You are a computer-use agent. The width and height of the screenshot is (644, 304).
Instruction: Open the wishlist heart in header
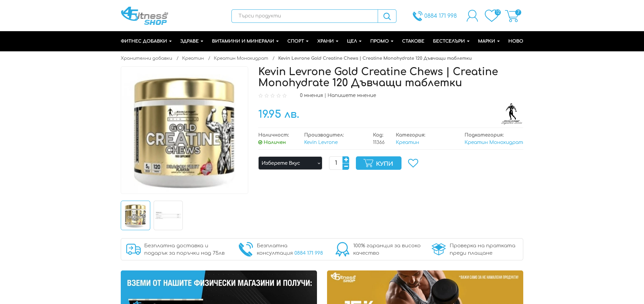click(x=492, y=16)
